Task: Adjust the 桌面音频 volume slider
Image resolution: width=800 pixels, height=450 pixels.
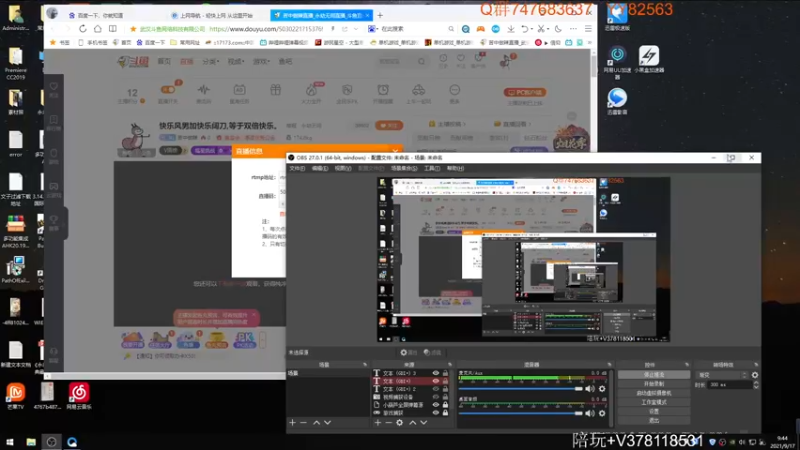Action: point(520,413)
